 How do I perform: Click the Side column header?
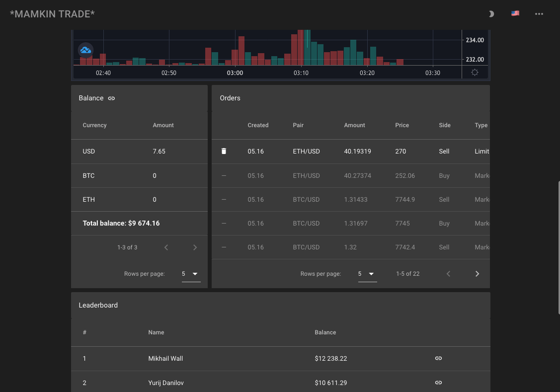click(x=445, y=125)
